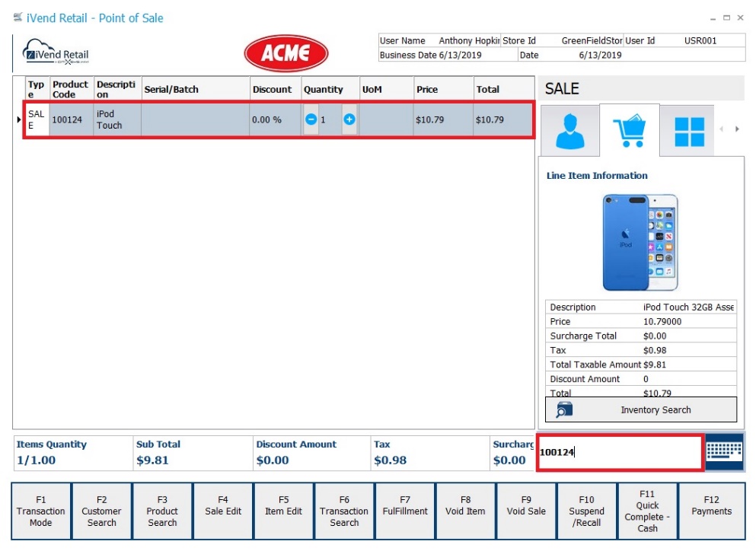
Task: Click the User Id USR001 field
Action: click(684, 40)
